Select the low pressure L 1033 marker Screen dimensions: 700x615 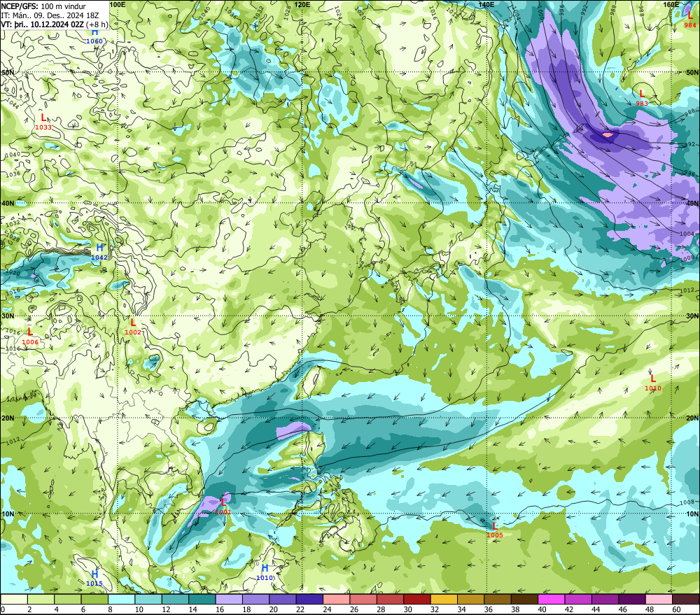[43, 122]
